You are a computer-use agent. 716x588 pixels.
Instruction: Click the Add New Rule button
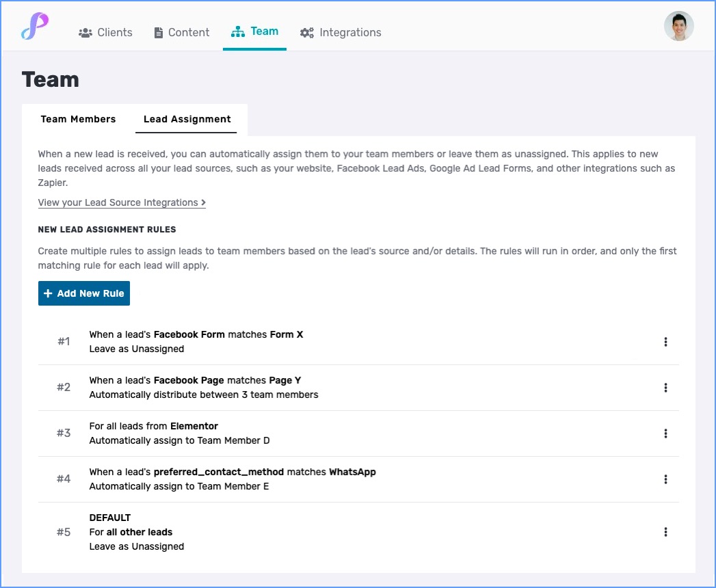pyautogui.click(x=83, y=293)
